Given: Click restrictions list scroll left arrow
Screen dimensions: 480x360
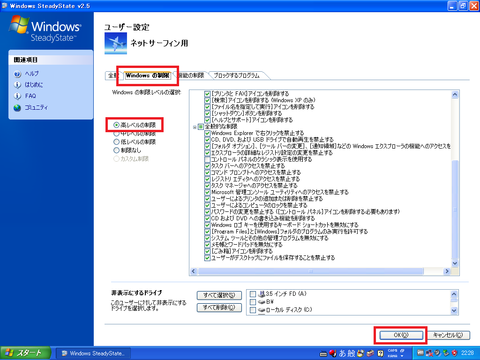Looking at the screenshot, I should (194, 271).
